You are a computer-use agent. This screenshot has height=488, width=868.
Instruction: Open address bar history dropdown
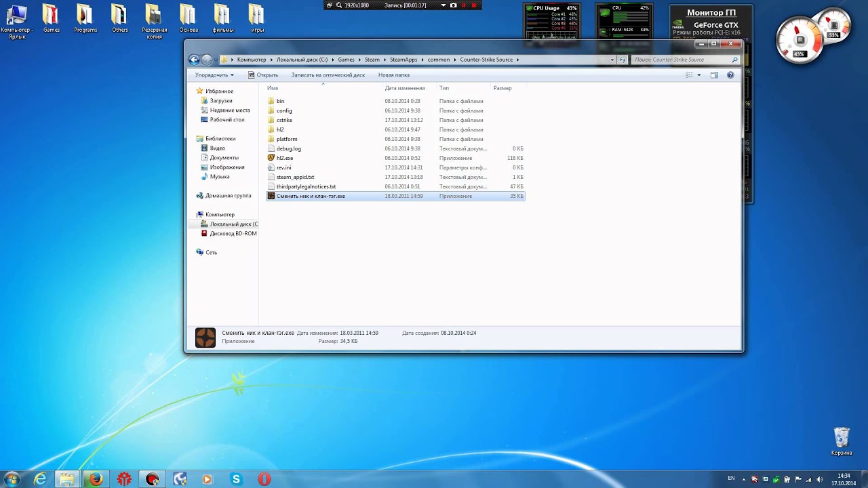612,60
